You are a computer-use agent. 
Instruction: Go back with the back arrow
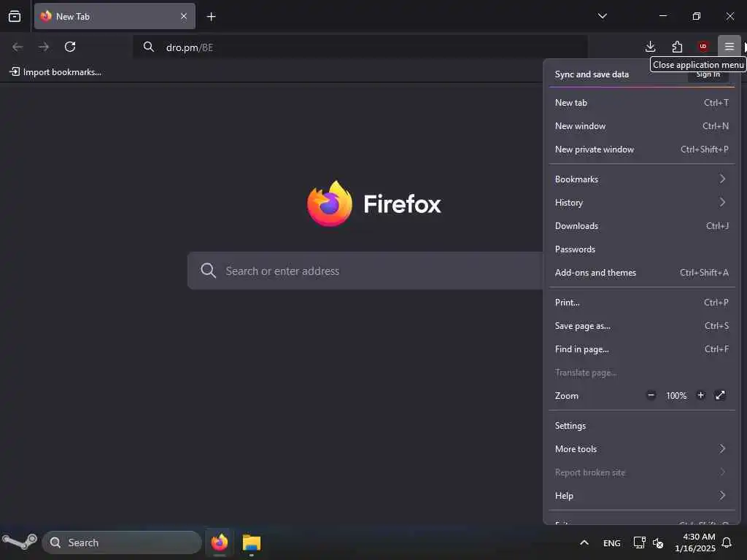pyautogui.click(x=18, y=47)
